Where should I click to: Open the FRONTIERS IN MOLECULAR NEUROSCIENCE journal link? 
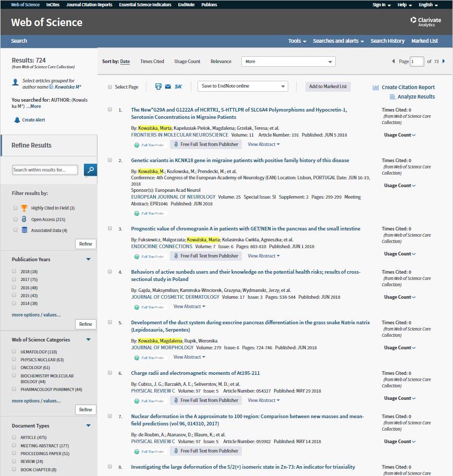(179, 135)
